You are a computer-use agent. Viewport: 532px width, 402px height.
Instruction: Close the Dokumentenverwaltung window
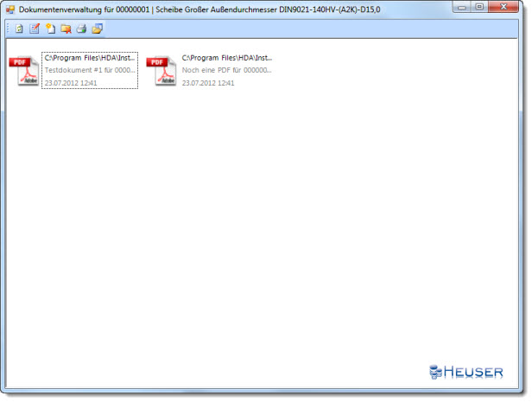[505, 7]
